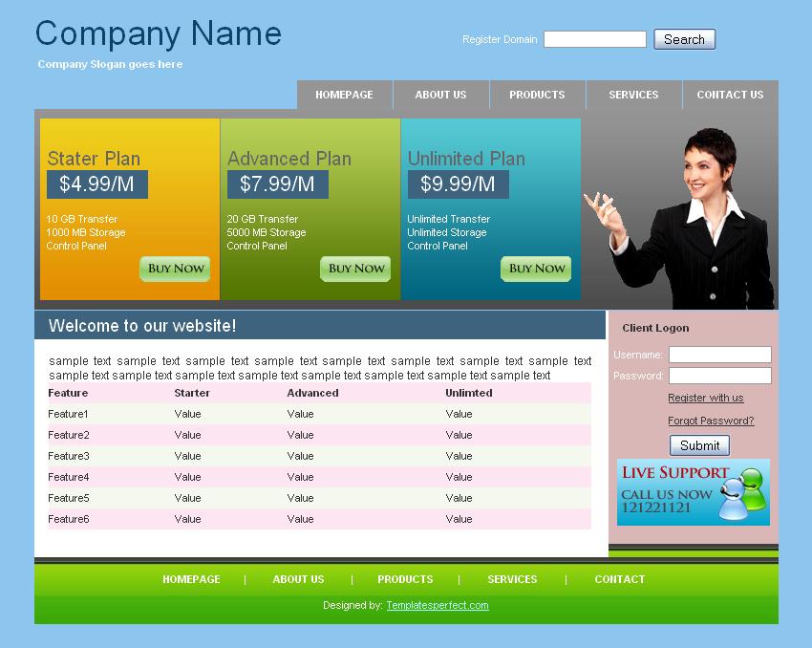Screen dimensions: 812x648
Task: Click the 5000 MB Storage text
Action: (267, 232)
